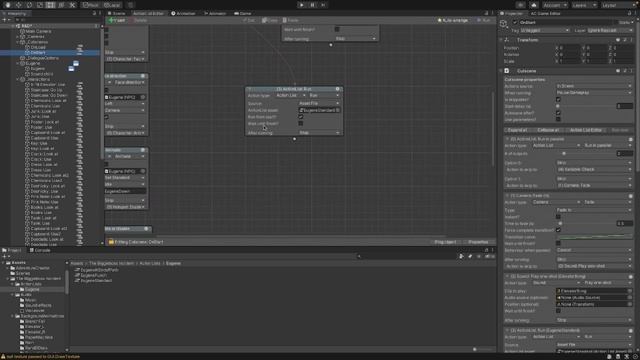
Task: Open the Layer dropdown in Inspector
Action: point(609,31)
